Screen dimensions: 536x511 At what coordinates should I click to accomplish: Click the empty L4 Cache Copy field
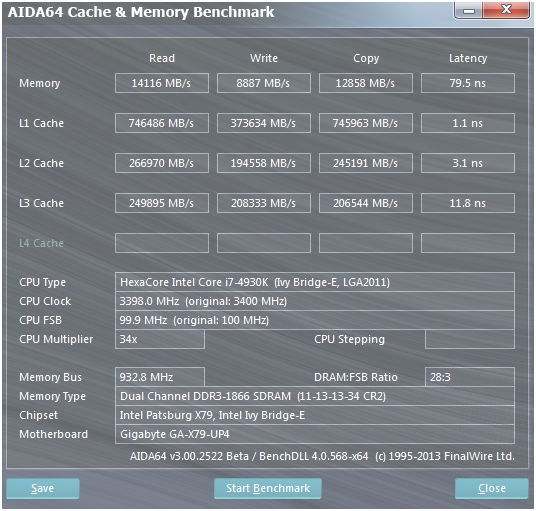tap(366, 243)
